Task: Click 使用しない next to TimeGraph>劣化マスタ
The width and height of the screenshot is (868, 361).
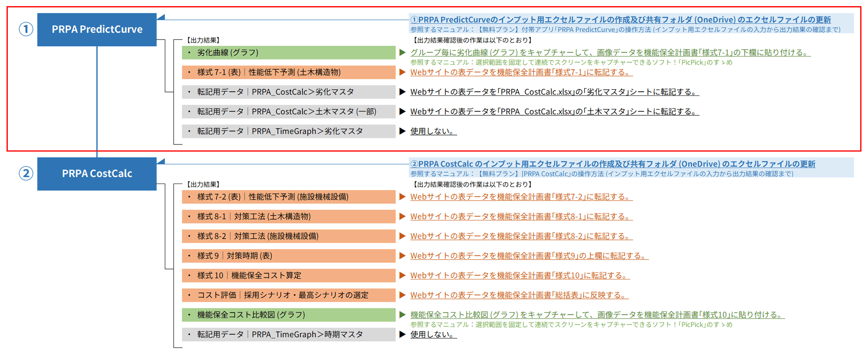Action: click(434, 131)
